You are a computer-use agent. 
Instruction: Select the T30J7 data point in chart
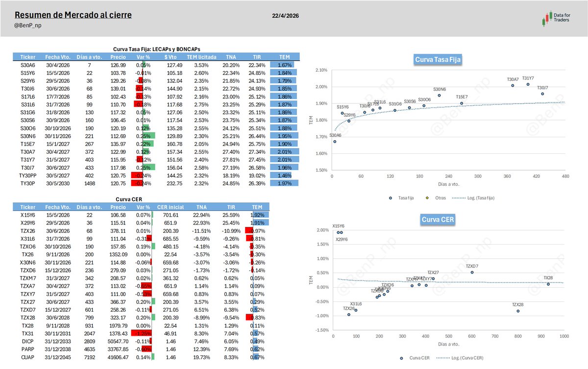point(542,94)
